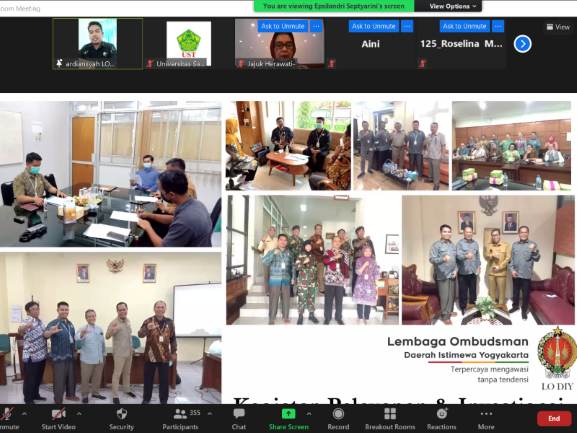Screen dimensions: 577x433
Task: Open more options dots on Aini's tile
Action: pos(407,26)
